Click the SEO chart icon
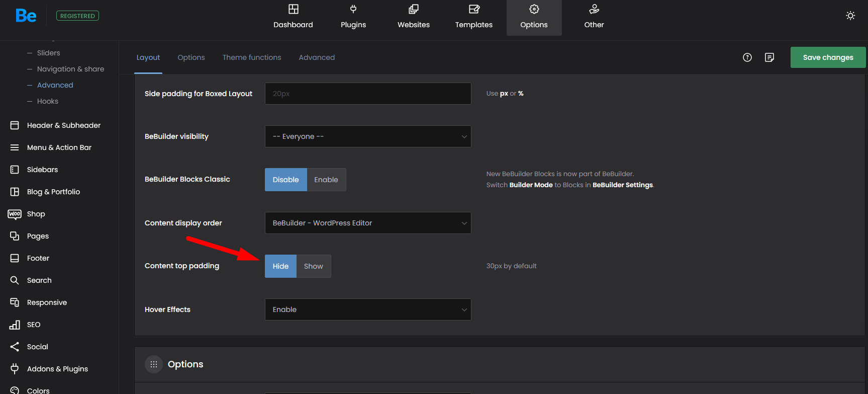Viewport: 868px width, 394px height. coord(15,325)
